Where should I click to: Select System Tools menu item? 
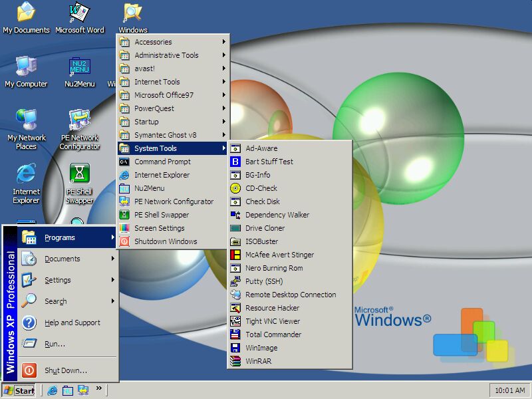tap(172, 148)
